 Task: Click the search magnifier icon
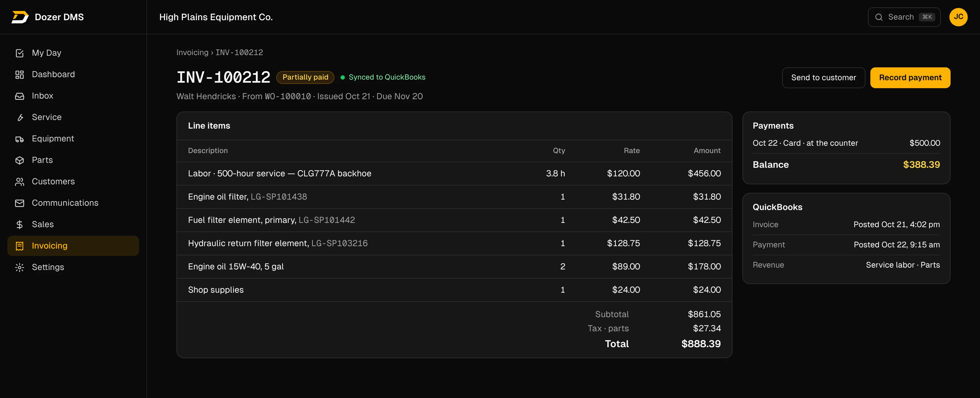(x=879, y=17)
